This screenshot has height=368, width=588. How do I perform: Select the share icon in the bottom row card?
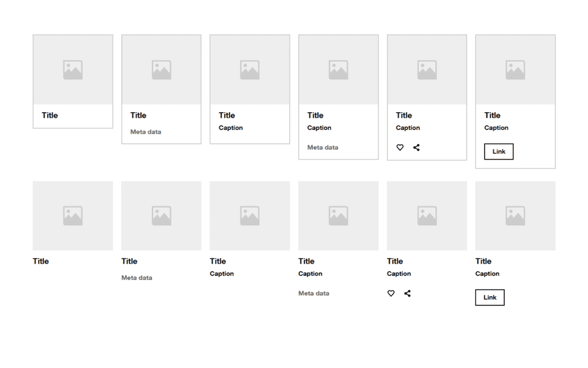[x=407, y=293]
